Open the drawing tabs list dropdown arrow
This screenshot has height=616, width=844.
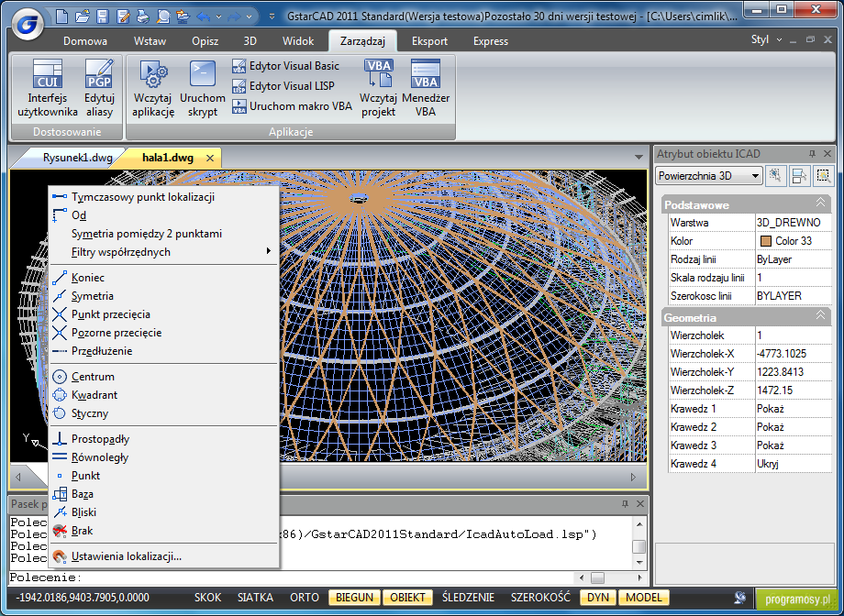[639, 157]
